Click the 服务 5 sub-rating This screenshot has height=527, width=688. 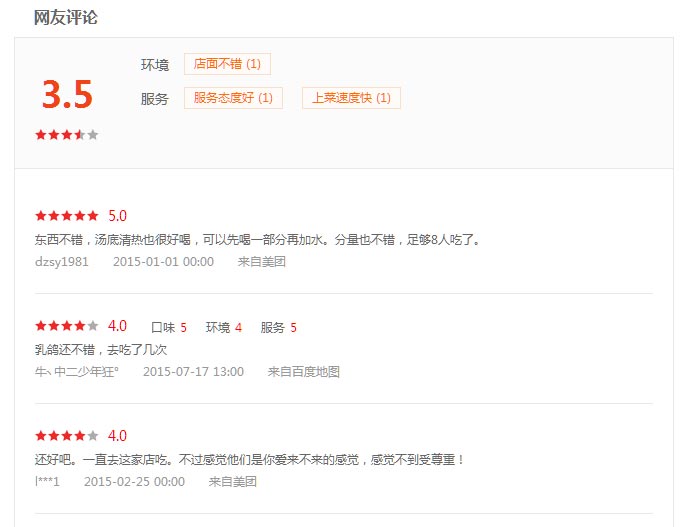click(x=279, y=327)
